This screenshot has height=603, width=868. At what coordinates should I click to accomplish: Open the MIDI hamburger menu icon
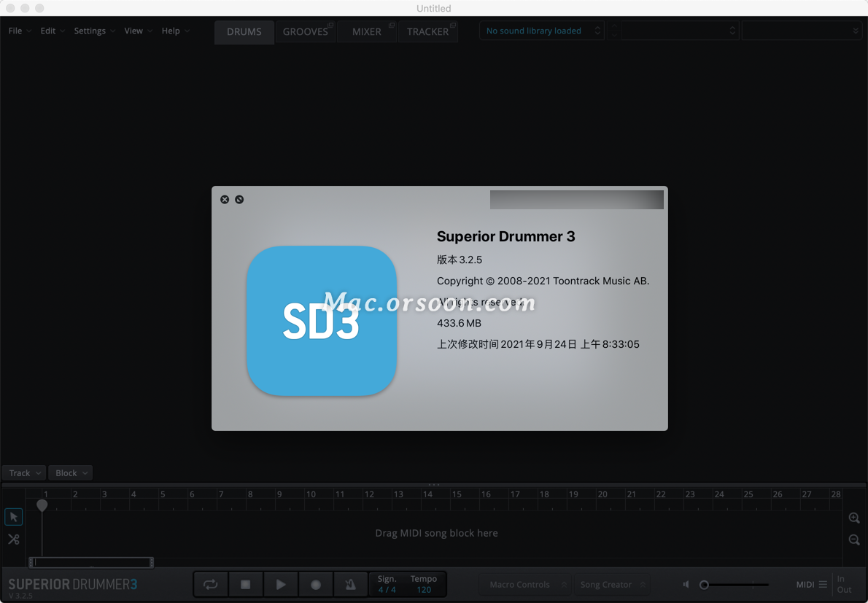[824, 585]
